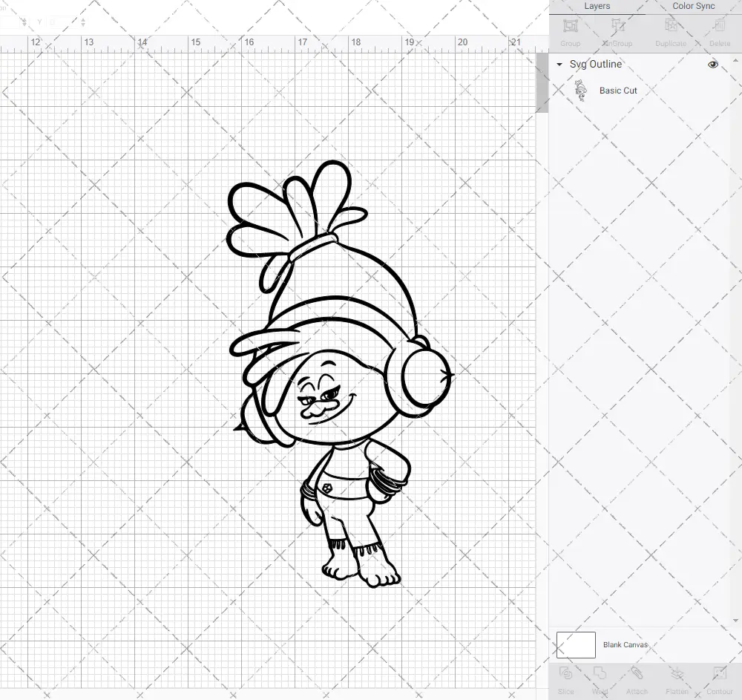Click the Blank Canvas swatch

point(576,644)
